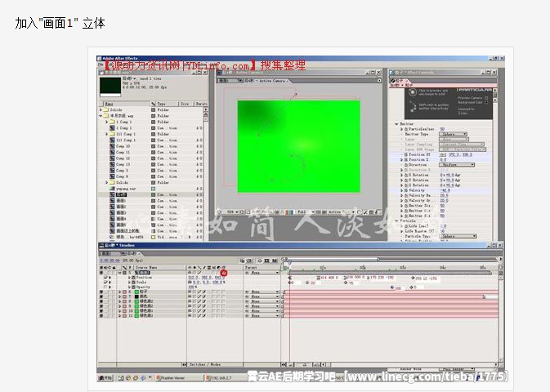The image size is (550, 392).
Task: Click the Scale property stopwatch icon
Action: 134,282
